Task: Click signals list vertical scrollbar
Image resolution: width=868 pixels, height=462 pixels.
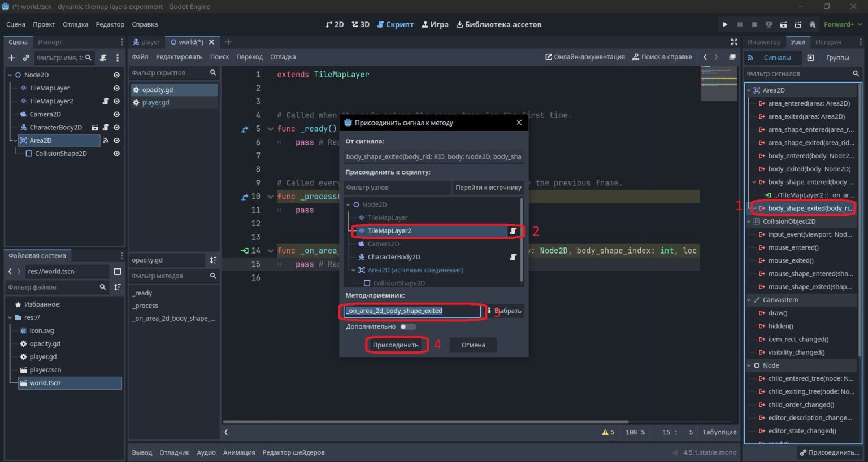Action: click(x=860, y=220)
